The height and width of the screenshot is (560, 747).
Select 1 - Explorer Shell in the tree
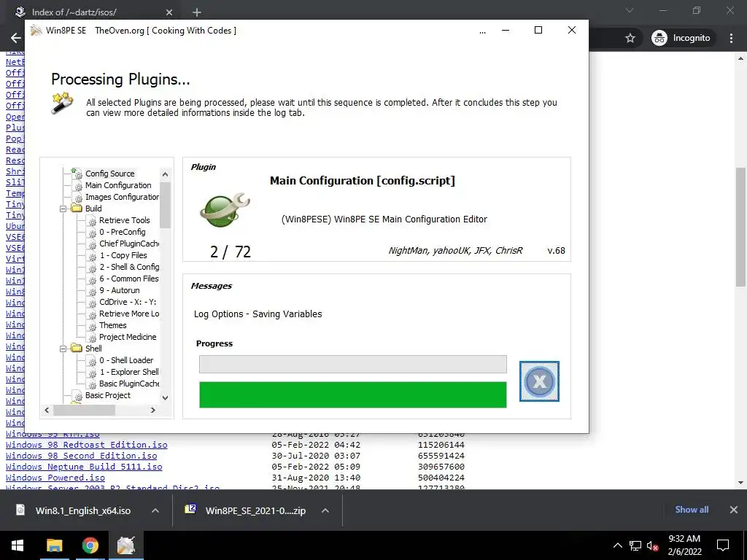[x=129, y=372]
